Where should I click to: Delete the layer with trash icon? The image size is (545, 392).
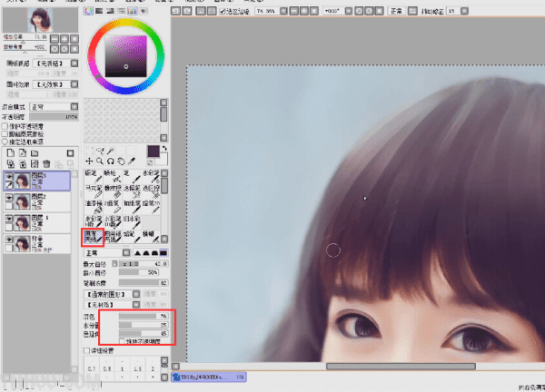46,163
